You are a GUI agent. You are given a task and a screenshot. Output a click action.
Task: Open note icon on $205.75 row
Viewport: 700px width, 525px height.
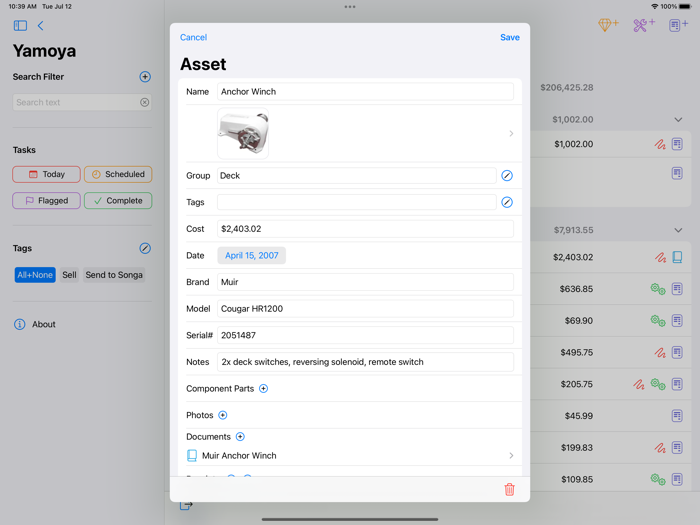click(677, 384)
